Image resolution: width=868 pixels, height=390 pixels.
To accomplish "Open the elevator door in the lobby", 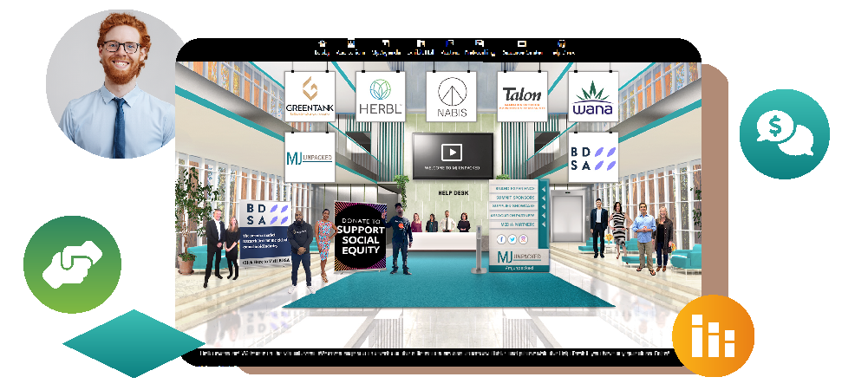I will [567, 218].
